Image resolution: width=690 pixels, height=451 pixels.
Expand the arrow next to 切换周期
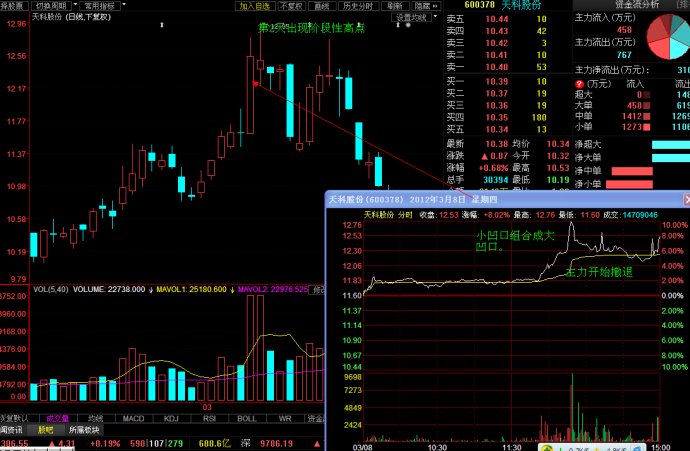coord(75,5)
